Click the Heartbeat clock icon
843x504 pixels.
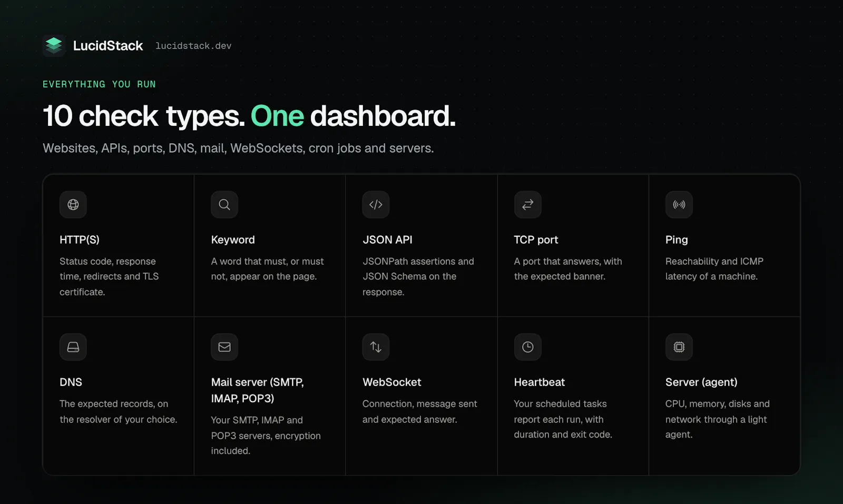coord(527,347)
